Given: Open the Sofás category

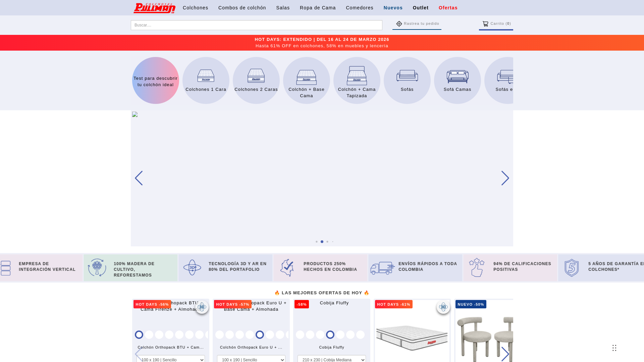Looking at the screenshot, I should 407,80.
